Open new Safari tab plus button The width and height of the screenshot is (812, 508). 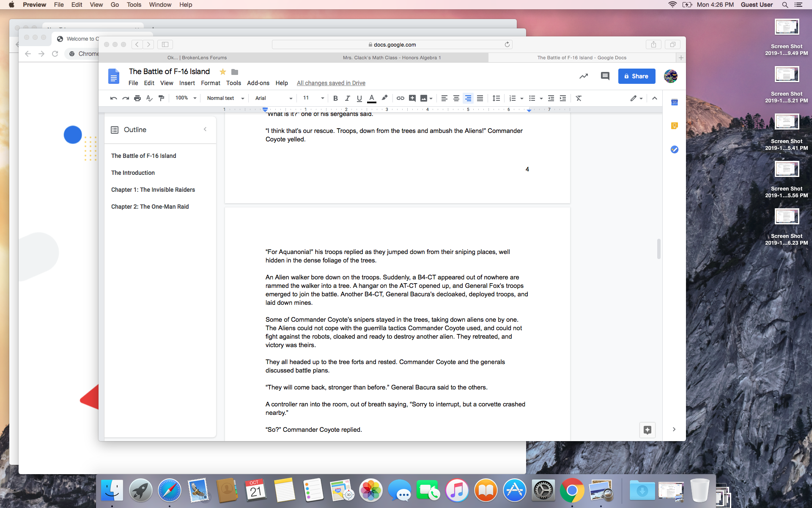tap(681, 58)
